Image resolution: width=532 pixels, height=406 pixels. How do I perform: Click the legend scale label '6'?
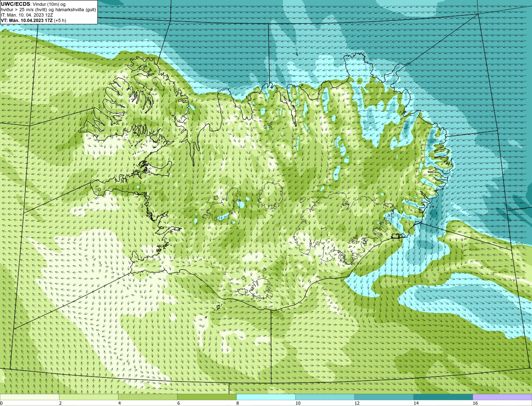[178, 403]
